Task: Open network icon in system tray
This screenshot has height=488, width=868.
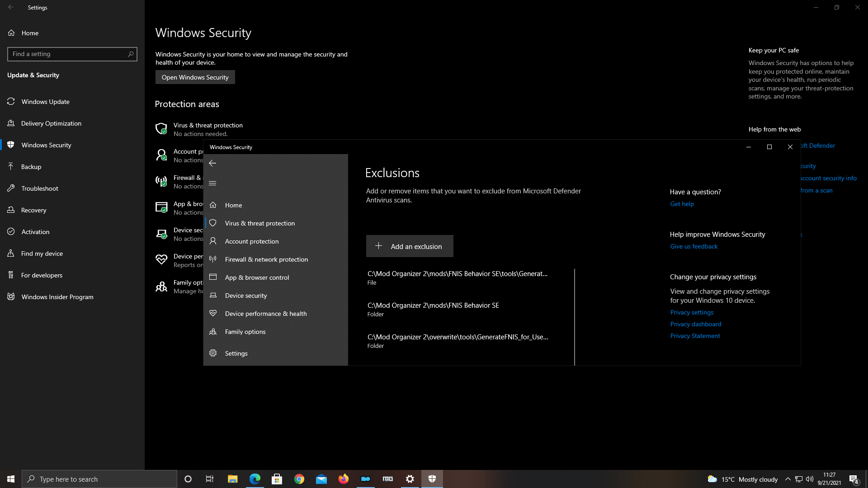Action: pos(799,479)
